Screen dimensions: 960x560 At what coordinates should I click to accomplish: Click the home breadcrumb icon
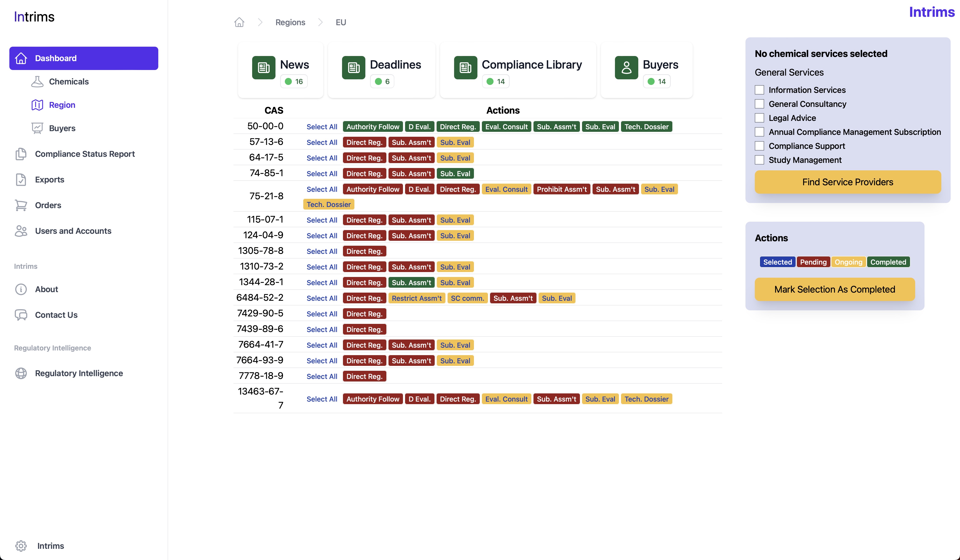[x=239, y=22]
